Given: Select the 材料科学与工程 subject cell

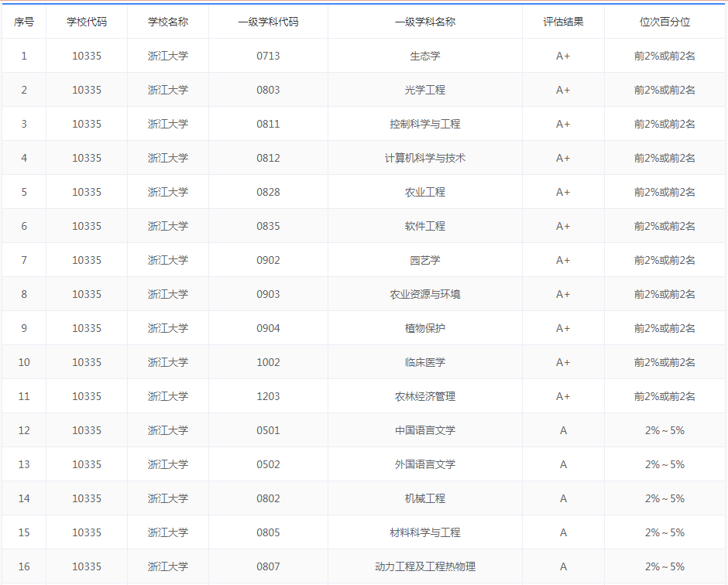Looking at the screenshot, I should tap(425, 532).
